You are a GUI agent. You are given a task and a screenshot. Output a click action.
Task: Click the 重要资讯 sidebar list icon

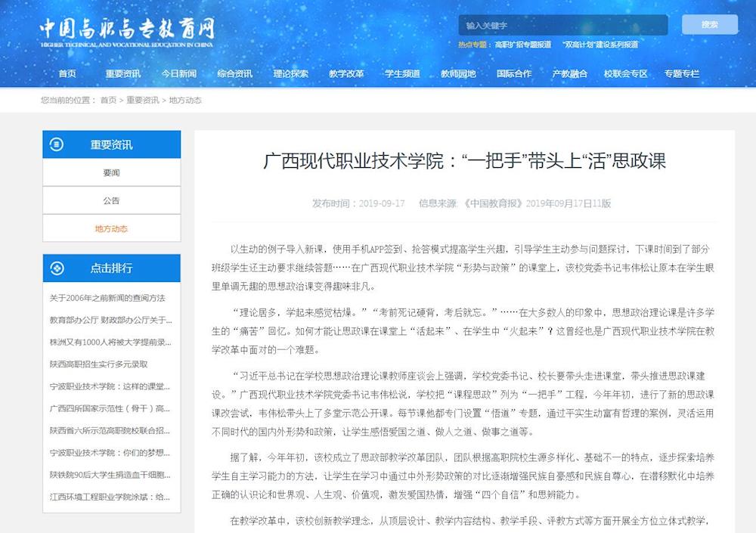tap(57, 144)
